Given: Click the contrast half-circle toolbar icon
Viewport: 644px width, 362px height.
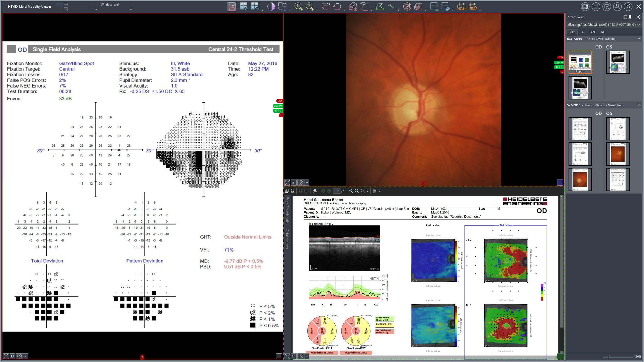Looking at the screenshot, I should coord(271,6).
